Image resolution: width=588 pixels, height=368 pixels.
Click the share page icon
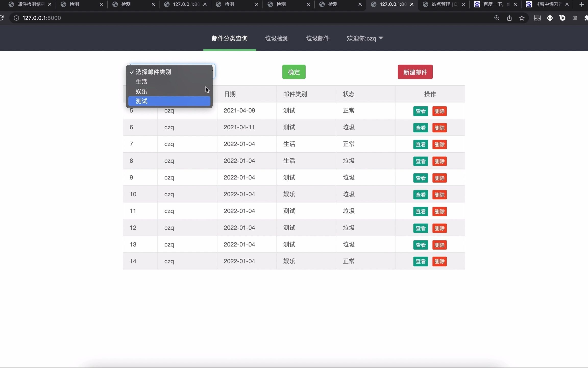pos(509,18)
